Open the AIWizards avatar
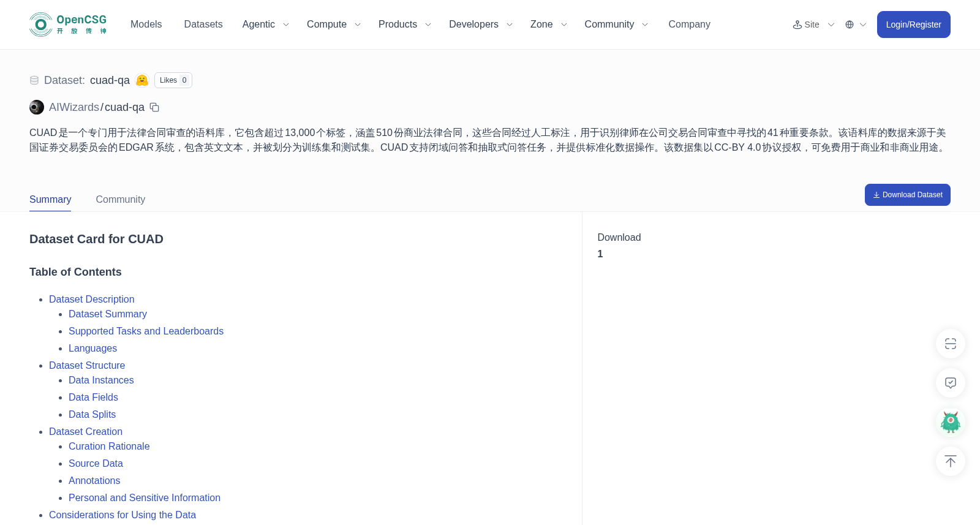Viewport: 980px width, 525px height. 37,107
